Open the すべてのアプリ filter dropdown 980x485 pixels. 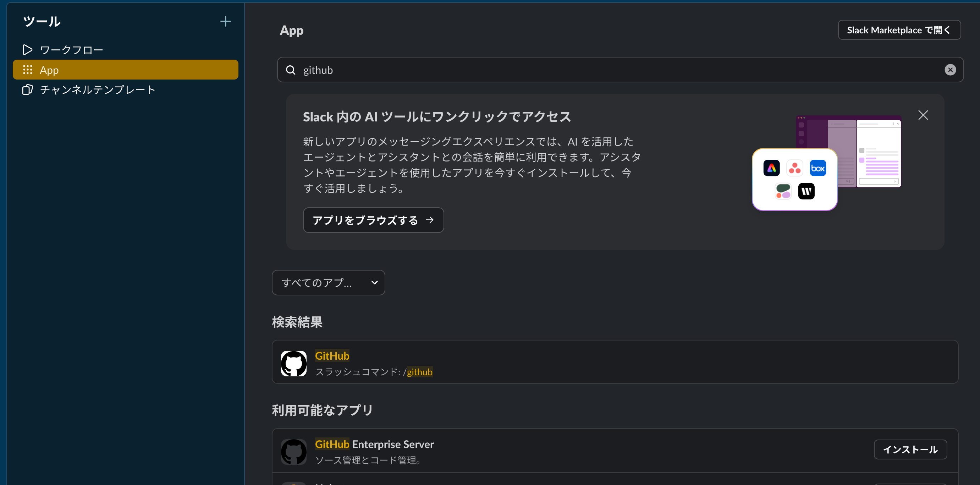coord(328,283)
